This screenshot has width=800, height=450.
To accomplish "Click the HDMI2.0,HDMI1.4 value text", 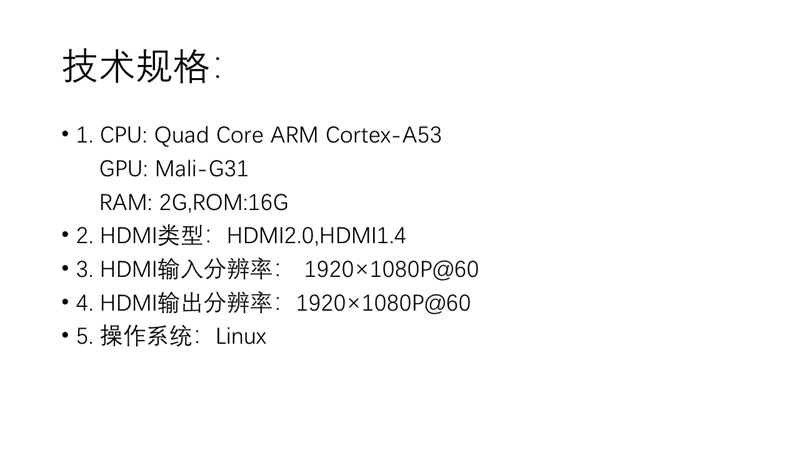I will tap(316, 236).
